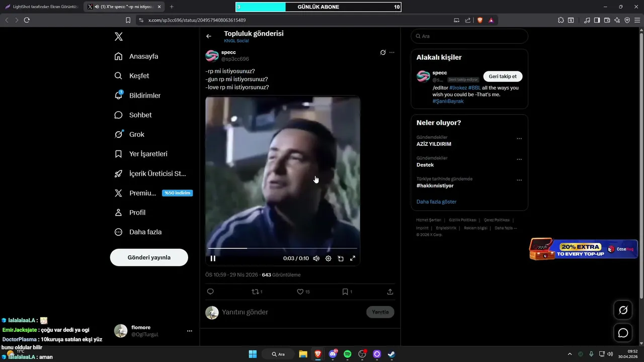Open the floating chat messages button
644x362 pixels.
pyautogui.click(x=623, y=333)
